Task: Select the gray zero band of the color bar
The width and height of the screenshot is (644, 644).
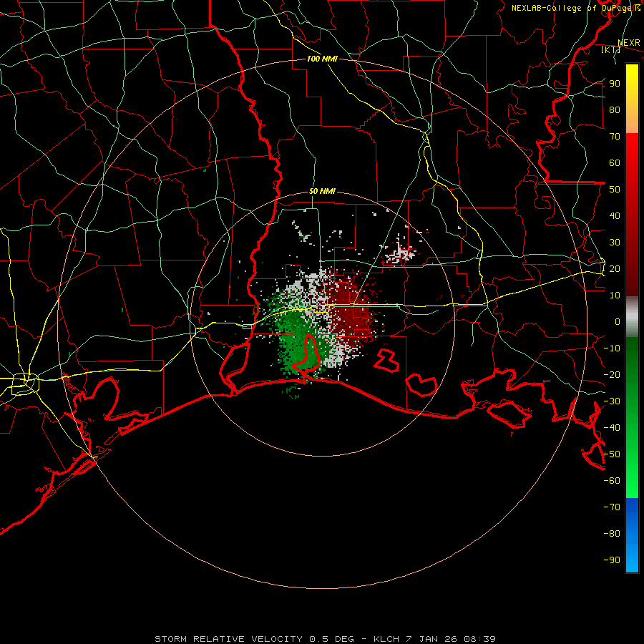Action: pos(632,317)
